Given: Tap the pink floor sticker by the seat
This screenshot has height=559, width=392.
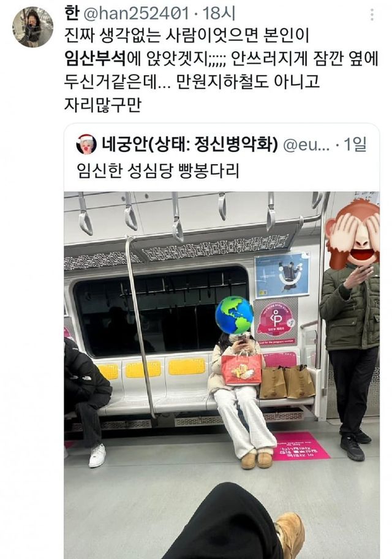Looking at the screenshot, I should tap(301, 446).
